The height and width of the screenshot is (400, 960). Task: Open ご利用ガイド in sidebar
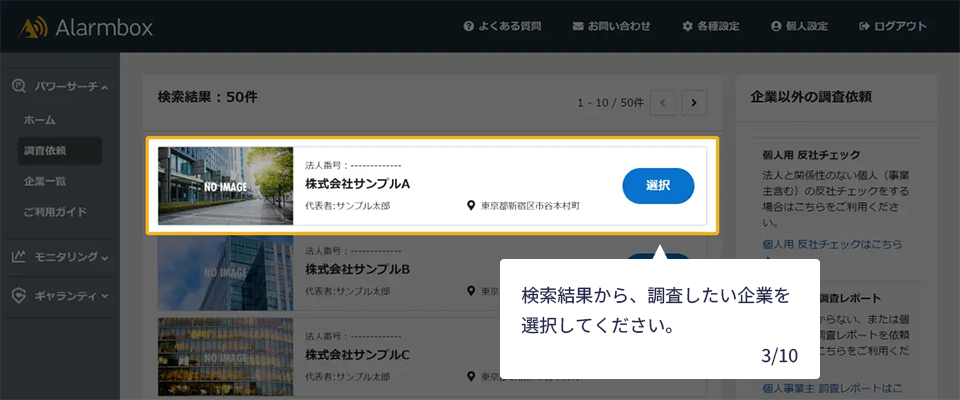tap(55, 213)
